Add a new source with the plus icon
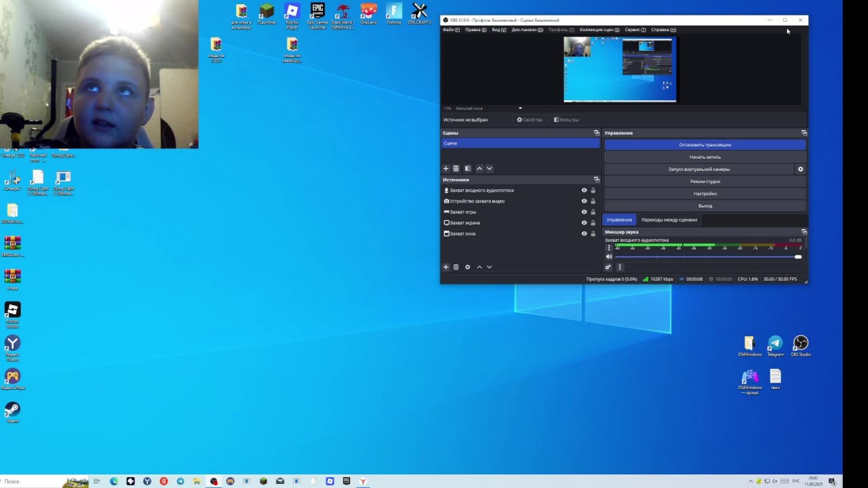 [446, 267]
